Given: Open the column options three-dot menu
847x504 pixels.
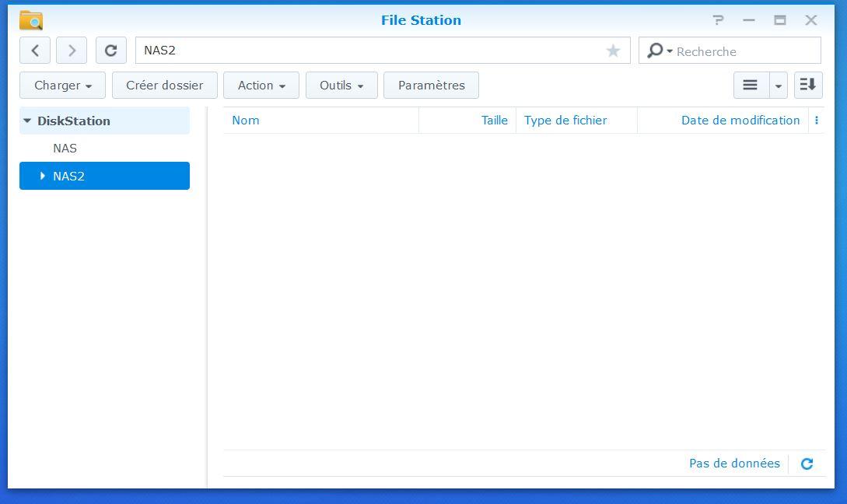Looking at the screenshot, I should 816,121.
